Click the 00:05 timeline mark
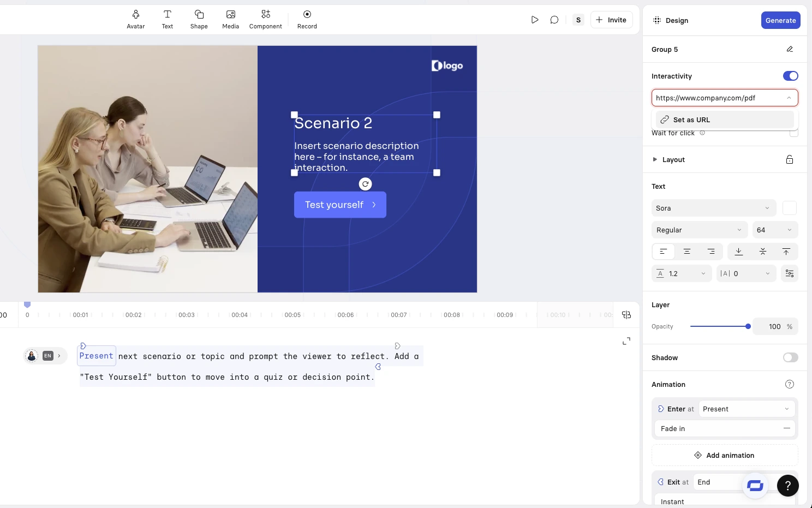812x508 pixels. [x=292, y=315]
